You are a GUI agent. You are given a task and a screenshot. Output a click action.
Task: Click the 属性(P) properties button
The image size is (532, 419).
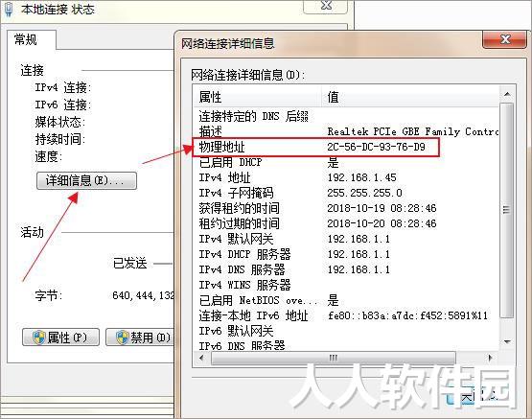(x=60, y=337)
